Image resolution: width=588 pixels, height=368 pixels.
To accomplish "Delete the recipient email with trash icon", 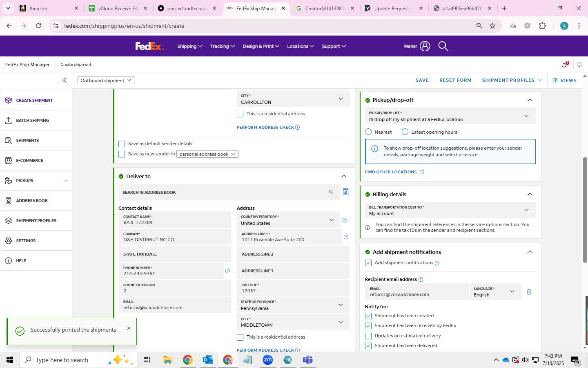I will pyautogui.click(x=529, y=292).
